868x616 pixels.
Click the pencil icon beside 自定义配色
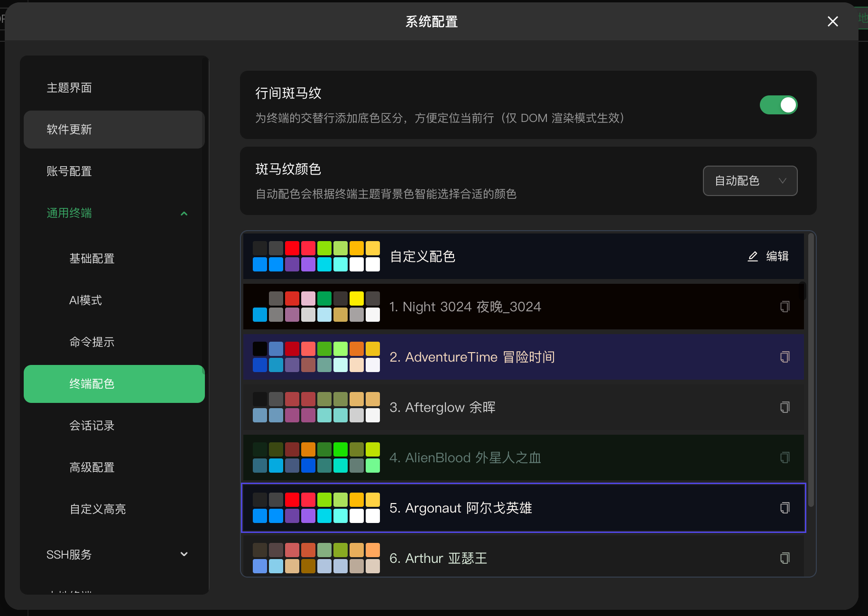753,256
